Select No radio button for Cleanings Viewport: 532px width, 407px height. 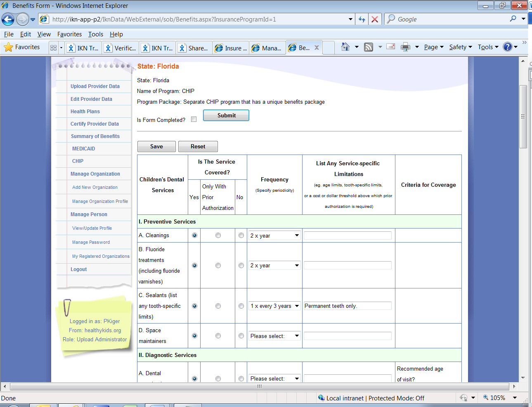[x=241, y=236]
